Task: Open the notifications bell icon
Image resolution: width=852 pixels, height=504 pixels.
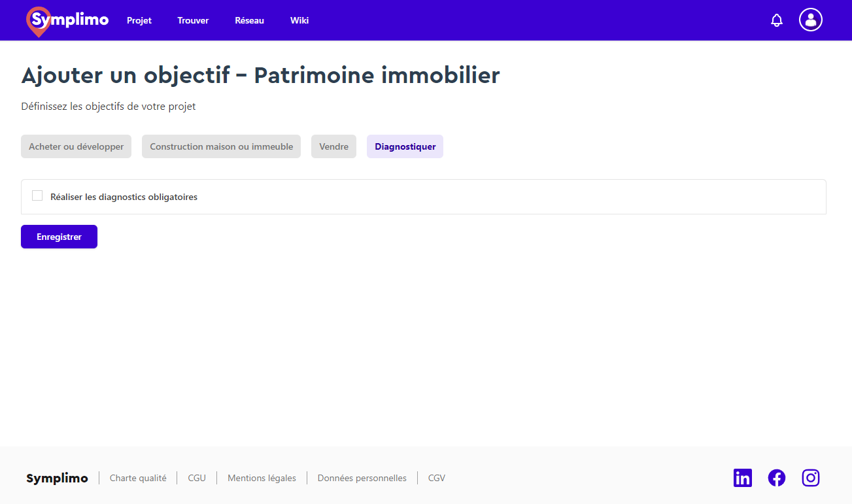Action: [777, 20]
